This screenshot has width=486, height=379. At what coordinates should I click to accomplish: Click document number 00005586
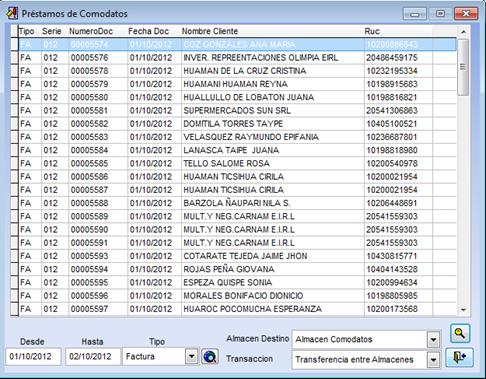point(89,177)
